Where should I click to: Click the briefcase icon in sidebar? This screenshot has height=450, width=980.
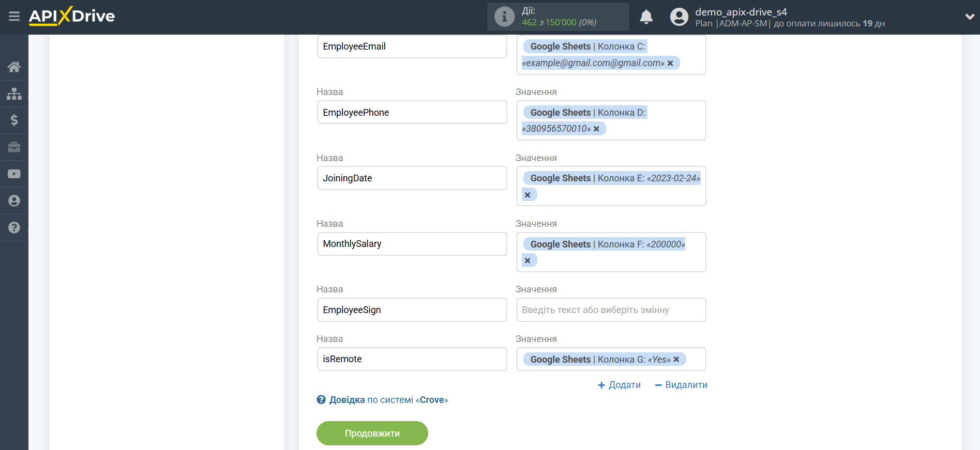14,147
